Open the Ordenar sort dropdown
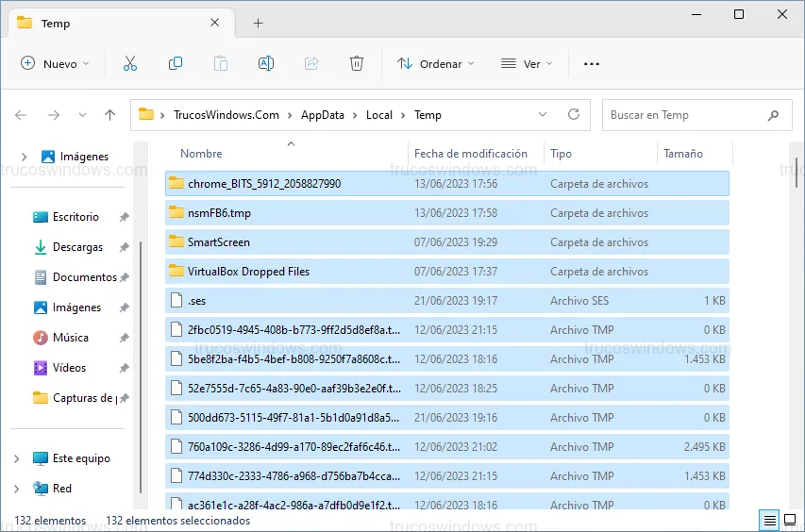The height and width of the screenshot is (532, 805). point(435,63)
